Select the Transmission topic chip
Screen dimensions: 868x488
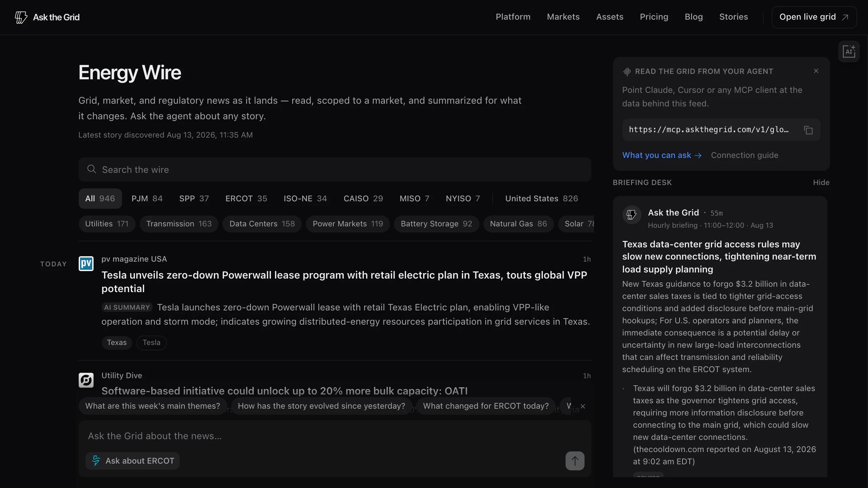coord(179,224)
